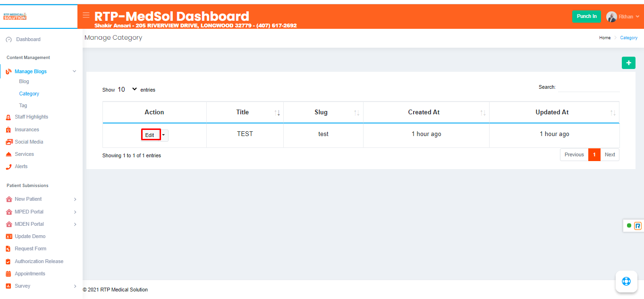This screenshot has width=644, height=299.
Task: Open the Authorization Release menu label
Action: pyautogui.click(x=39, y=262)
